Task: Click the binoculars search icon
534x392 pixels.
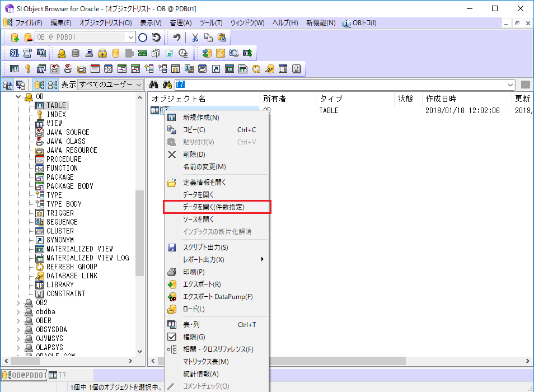Action: click(153, 85)
